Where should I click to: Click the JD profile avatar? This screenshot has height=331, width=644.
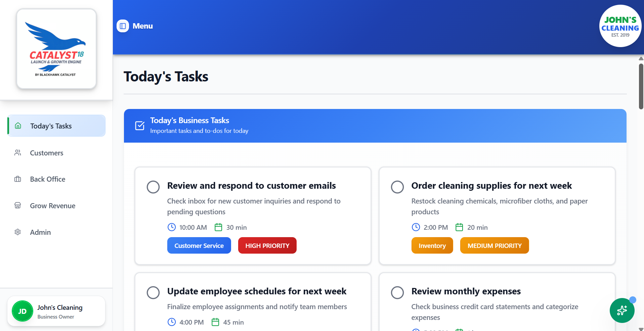click(x=22, y=311)
